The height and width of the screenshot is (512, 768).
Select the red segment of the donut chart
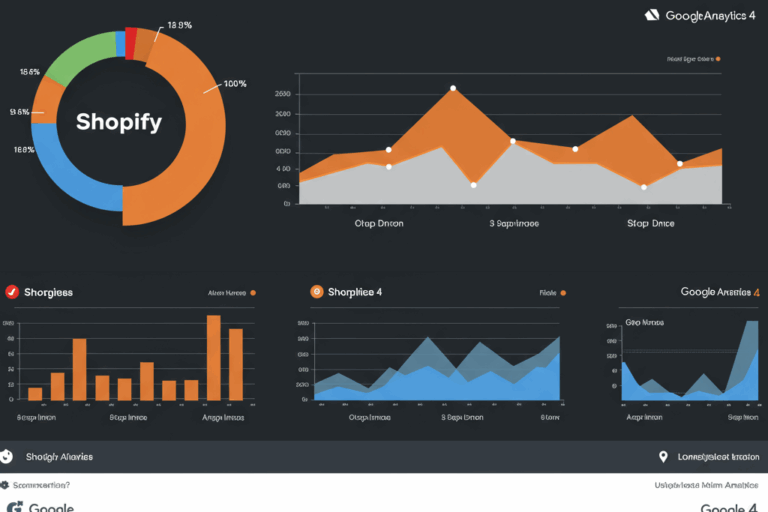[131, 40]
